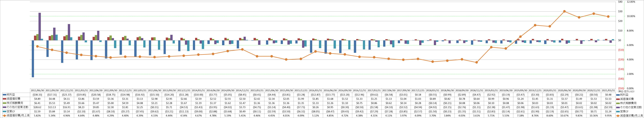Select the 2020/06/30 date column header
The height and width of the screenshot is (118, 644).
[x=565, y=90]
